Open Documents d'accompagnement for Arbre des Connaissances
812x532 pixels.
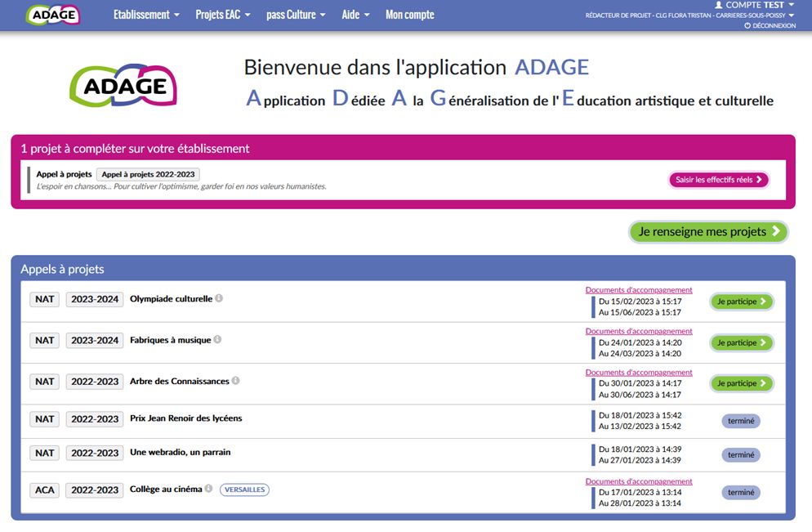click(x=639, y=373)
